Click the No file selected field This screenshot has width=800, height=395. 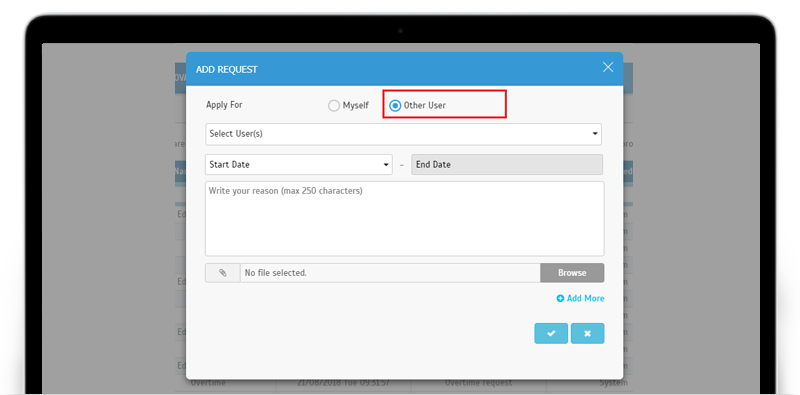pos(390,273)
